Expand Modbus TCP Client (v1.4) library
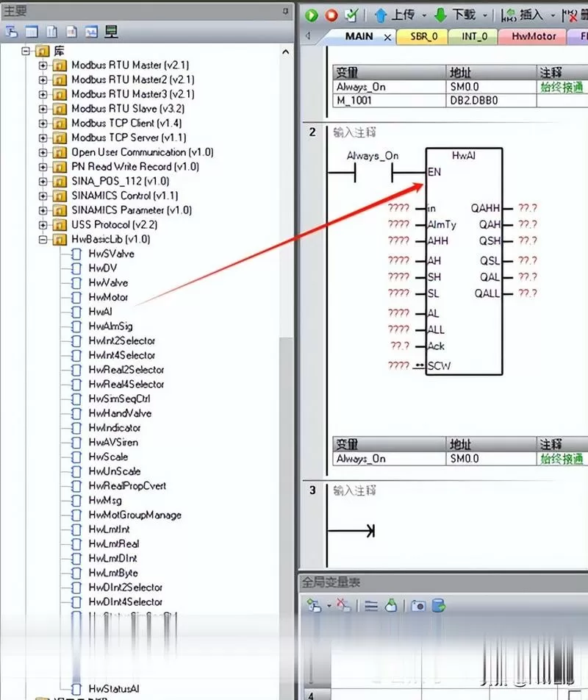This screenshot has height=700, width=588. pyautogui.click(x=43, y=124)
